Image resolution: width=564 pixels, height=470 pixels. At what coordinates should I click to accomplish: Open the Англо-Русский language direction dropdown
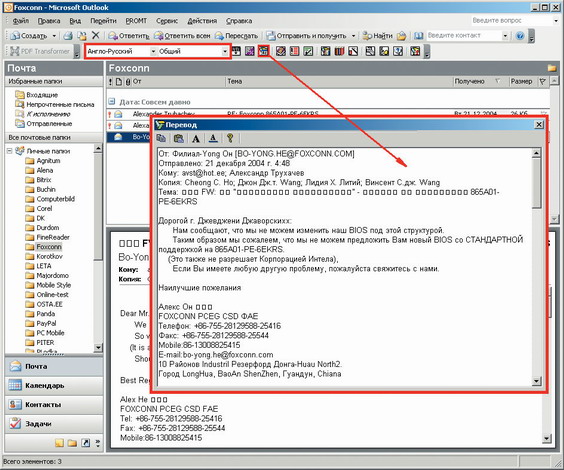153,51
